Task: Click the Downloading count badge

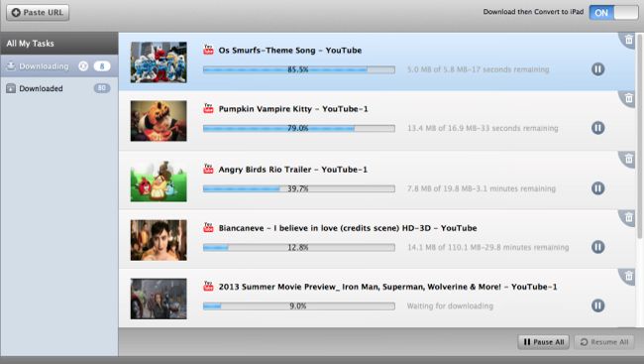Action: [x=102, y=65]
